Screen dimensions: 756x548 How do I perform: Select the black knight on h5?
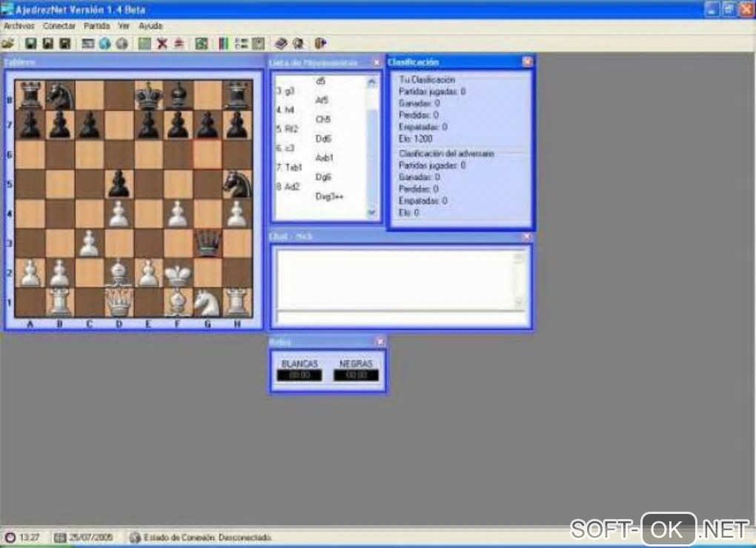pyautogui.click(x=237, y=184)
